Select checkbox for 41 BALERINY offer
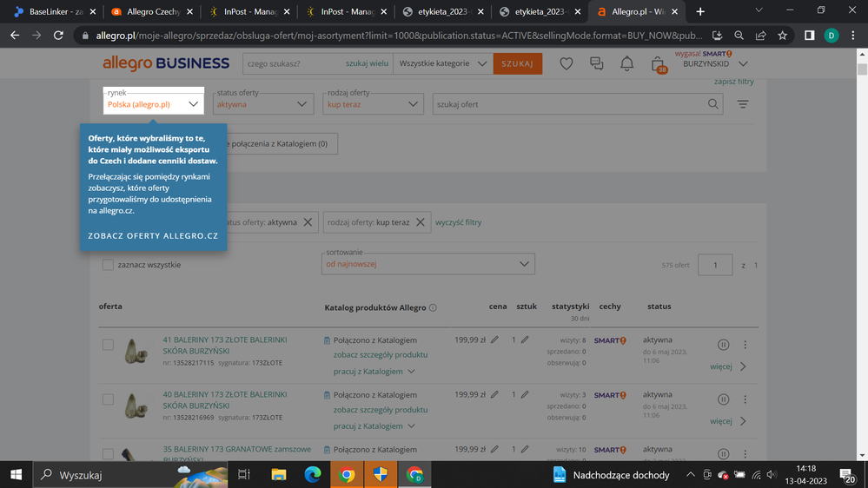The width and height of the screenshot is (868, 488). (x=109, y=345)
